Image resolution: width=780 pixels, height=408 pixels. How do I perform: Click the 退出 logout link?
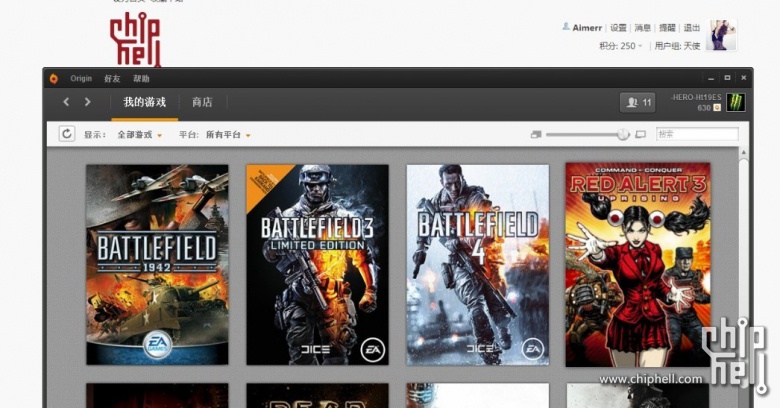coord(692,28)
